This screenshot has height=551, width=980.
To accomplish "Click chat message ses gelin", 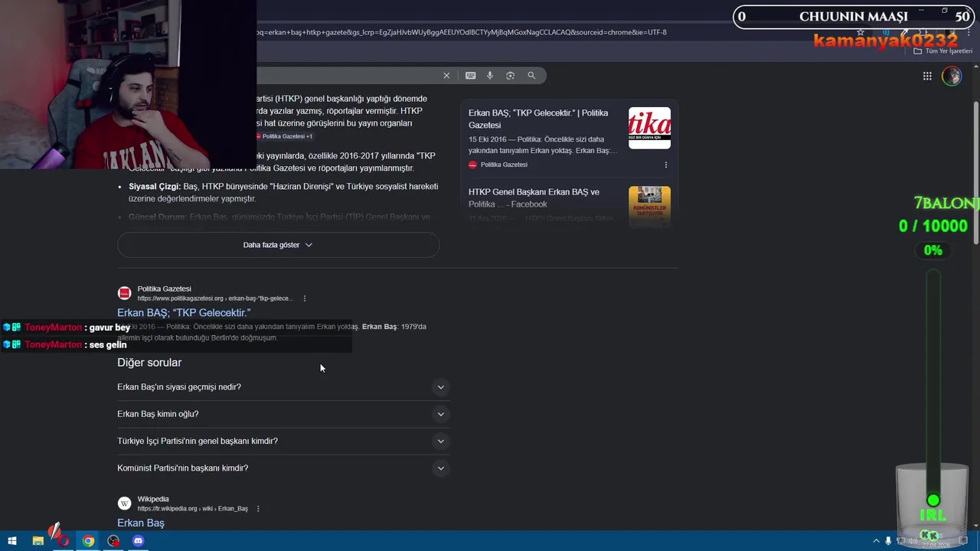I will [x=108, y=345].
